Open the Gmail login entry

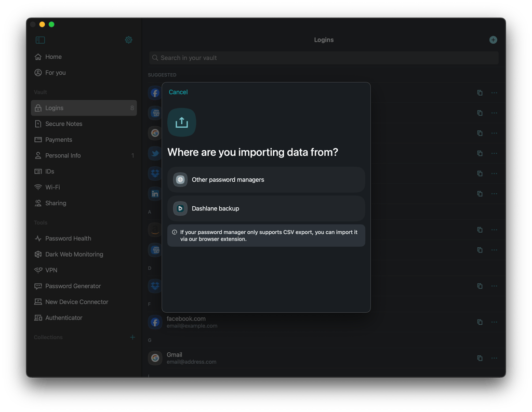click(x=324, y=358)
